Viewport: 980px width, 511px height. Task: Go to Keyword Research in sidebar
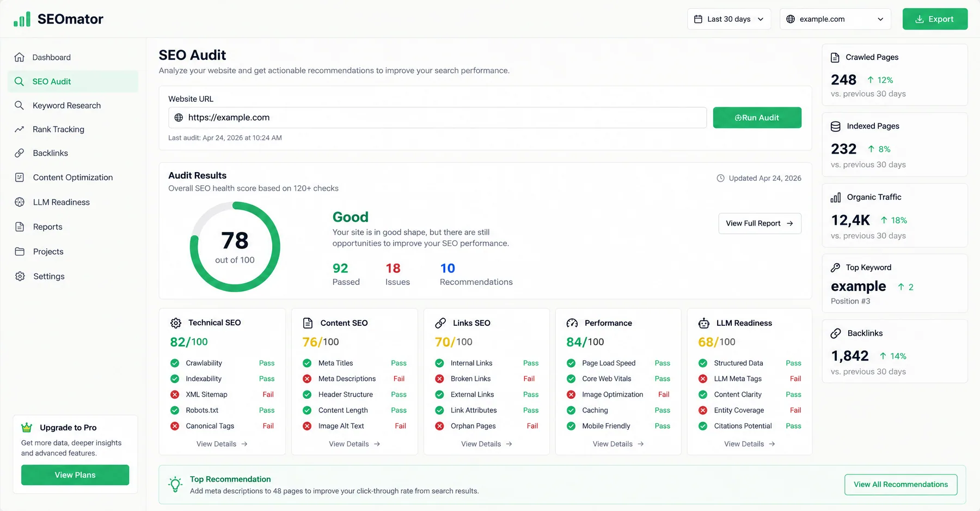tap(73, 105)
